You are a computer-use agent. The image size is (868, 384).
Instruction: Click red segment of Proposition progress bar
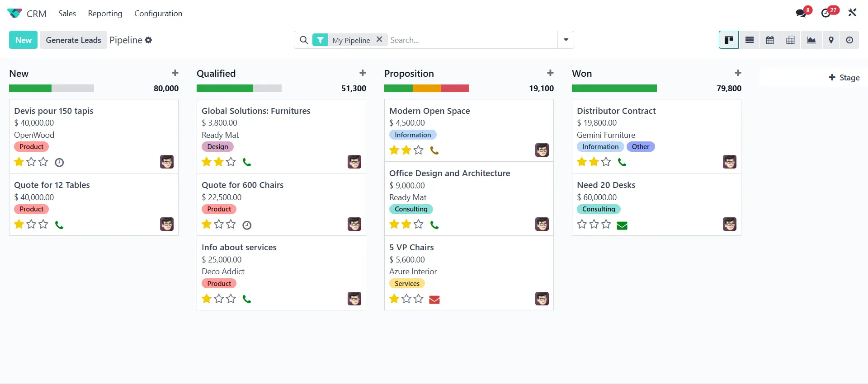tap(455, 89)
